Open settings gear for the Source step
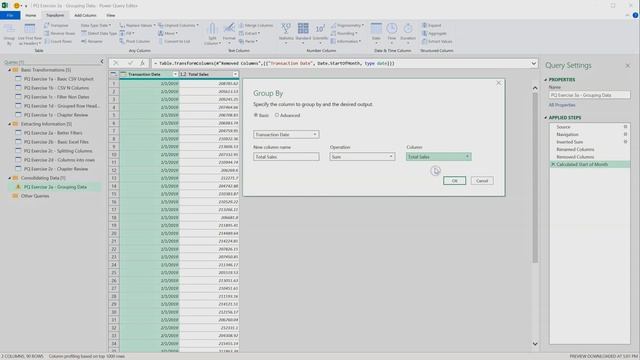Screen dimensions: 640x360 [625, 127]
